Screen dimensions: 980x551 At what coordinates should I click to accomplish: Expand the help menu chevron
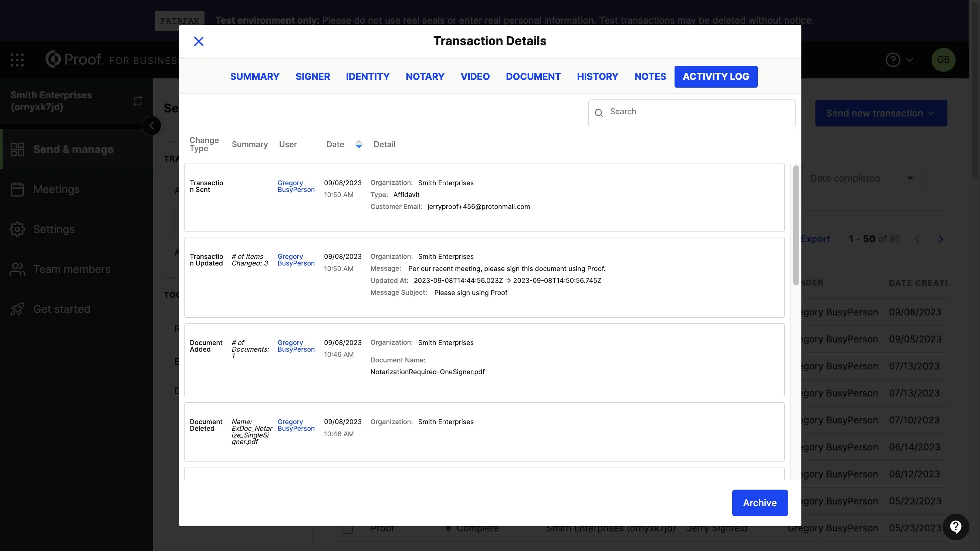point(910,60)
